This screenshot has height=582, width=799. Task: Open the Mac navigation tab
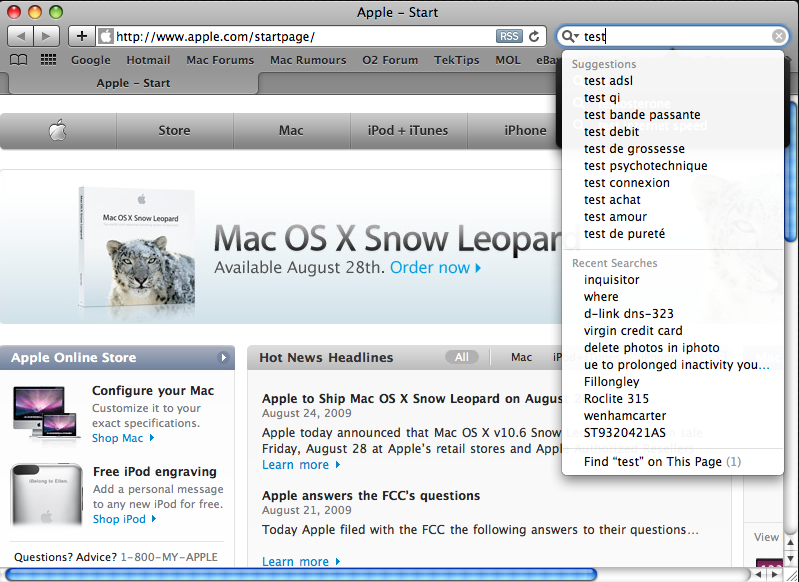click(291, 130)
